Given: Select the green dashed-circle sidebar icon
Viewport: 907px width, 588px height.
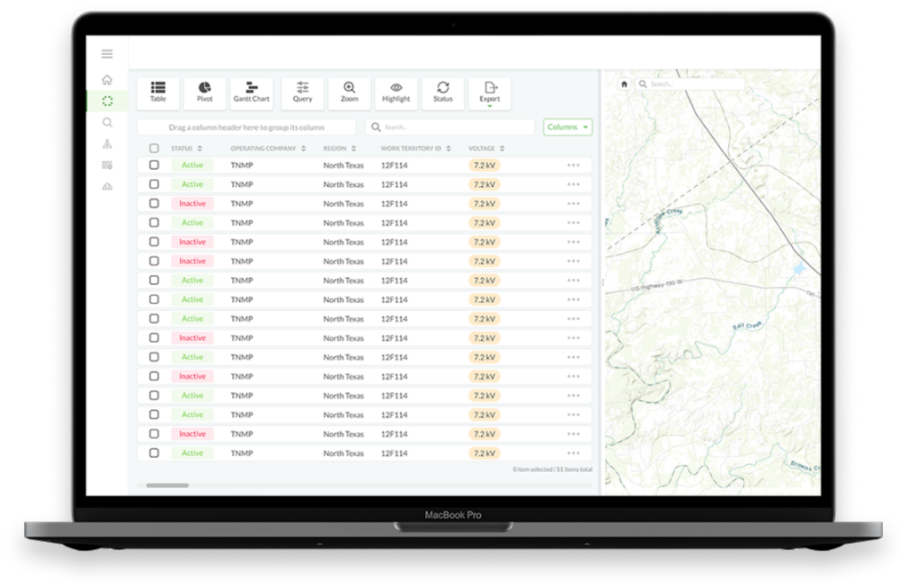Looking at the screenshot, I should (x=107, y=101).
